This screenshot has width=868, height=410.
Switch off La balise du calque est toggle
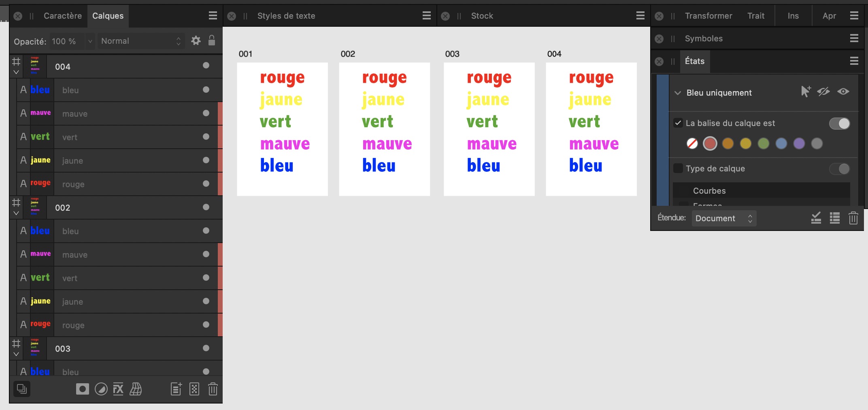pos(840,124)
